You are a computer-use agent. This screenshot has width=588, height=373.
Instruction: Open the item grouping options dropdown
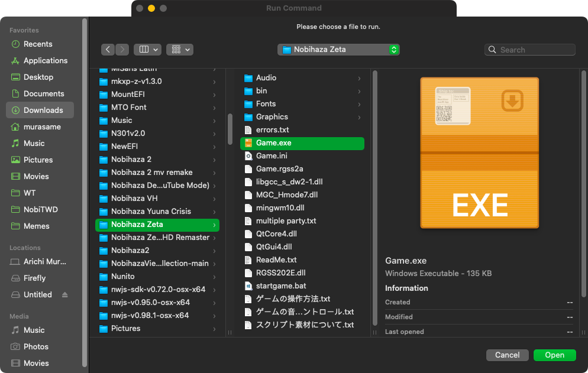pos(180,50)
